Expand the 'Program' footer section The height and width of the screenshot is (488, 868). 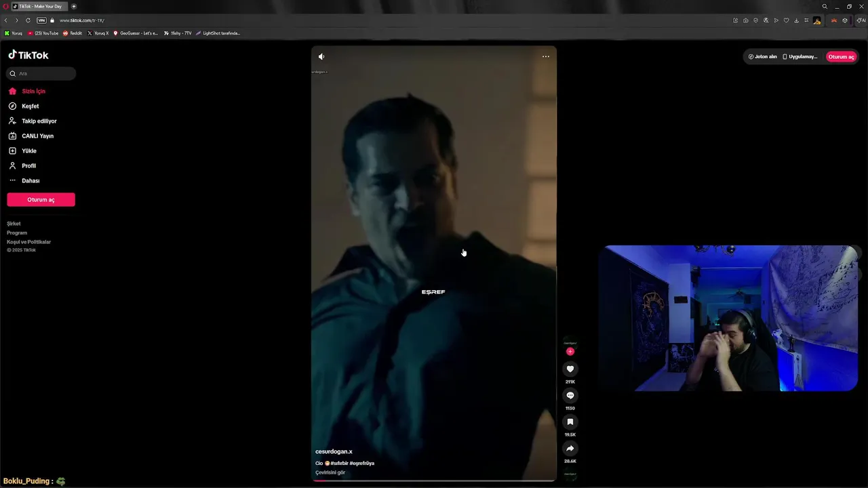[x=17, y=232]
